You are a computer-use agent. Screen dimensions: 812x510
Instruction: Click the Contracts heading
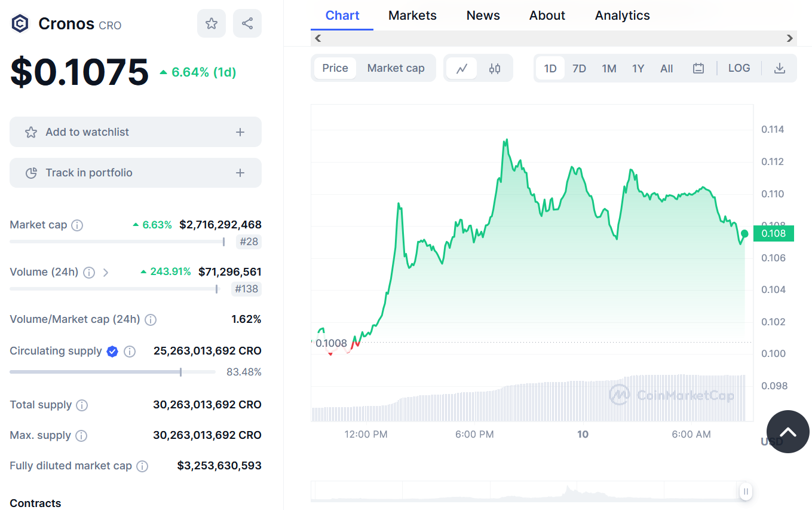click(x=35, y=503)
